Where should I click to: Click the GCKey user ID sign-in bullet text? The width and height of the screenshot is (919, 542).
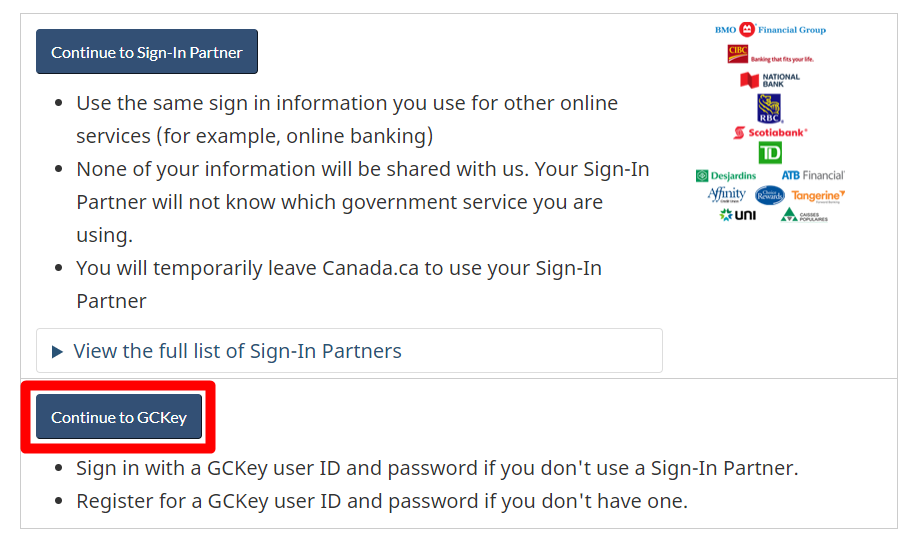(x=437, y=468)
